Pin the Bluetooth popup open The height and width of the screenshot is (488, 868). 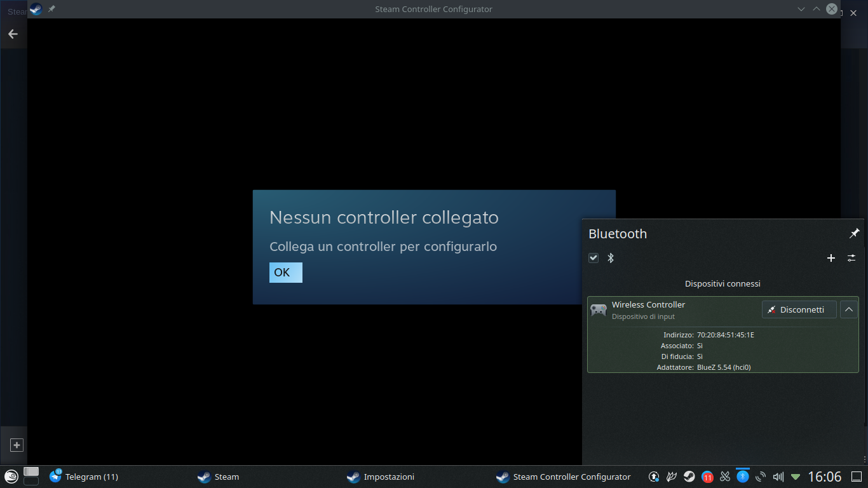854,234
